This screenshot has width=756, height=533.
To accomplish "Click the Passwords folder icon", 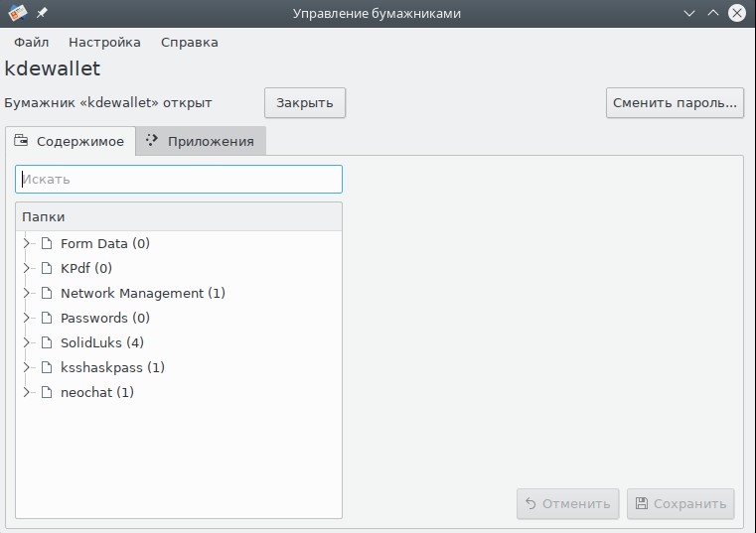I will 47,318.
